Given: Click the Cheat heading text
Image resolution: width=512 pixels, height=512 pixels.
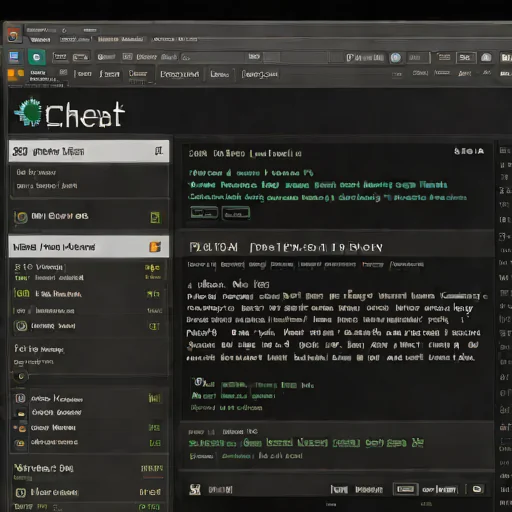Looking at the screenshot, I should click(x=85, y=115).
